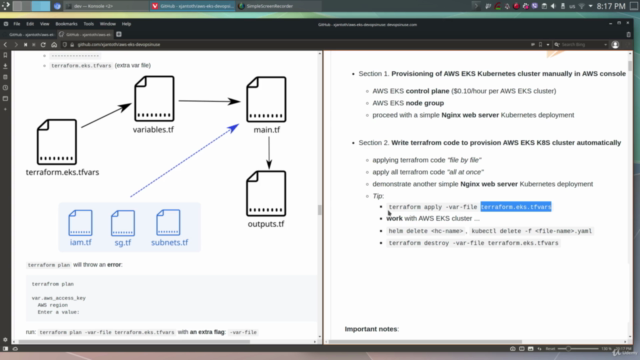Click the right pane vertical scrollbar
The image size is (640, 360).
tap(630, 65)
